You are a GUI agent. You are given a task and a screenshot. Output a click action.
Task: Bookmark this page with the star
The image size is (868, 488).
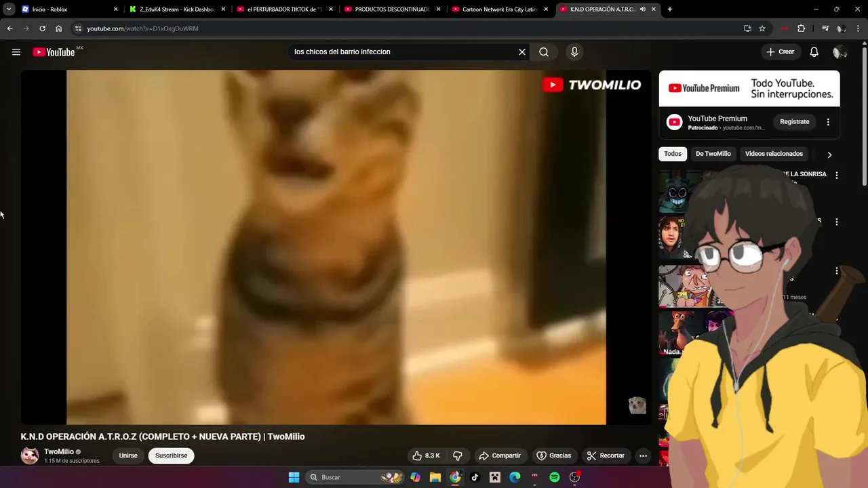762,28
